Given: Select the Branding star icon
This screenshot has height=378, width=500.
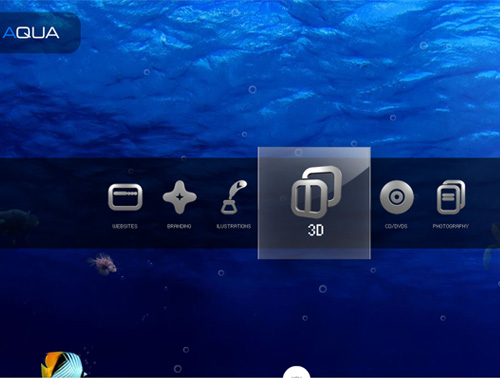Looking at the screenshot, I should coord(179,197).
